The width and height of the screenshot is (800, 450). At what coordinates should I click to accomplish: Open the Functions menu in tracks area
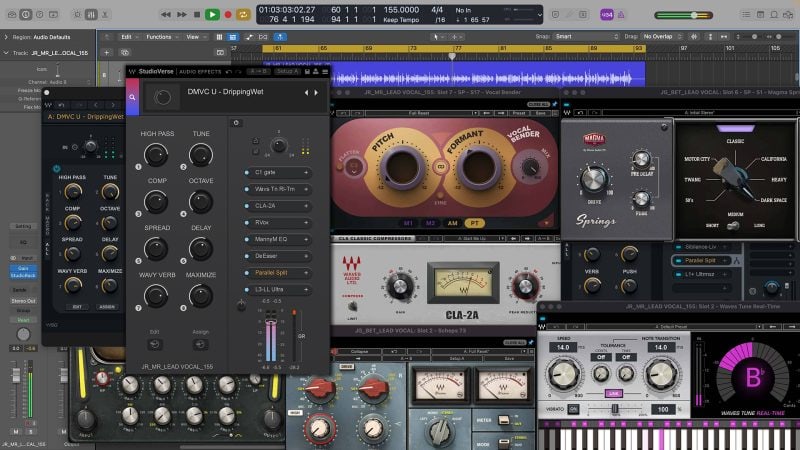[x=160, y=36]
